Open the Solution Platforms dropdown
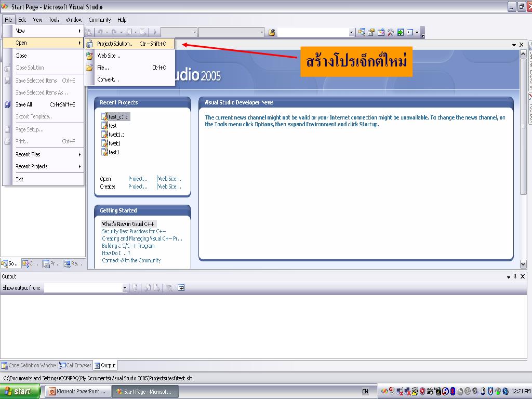The width and height of the screenshot is (532, 399). [262, 33]
